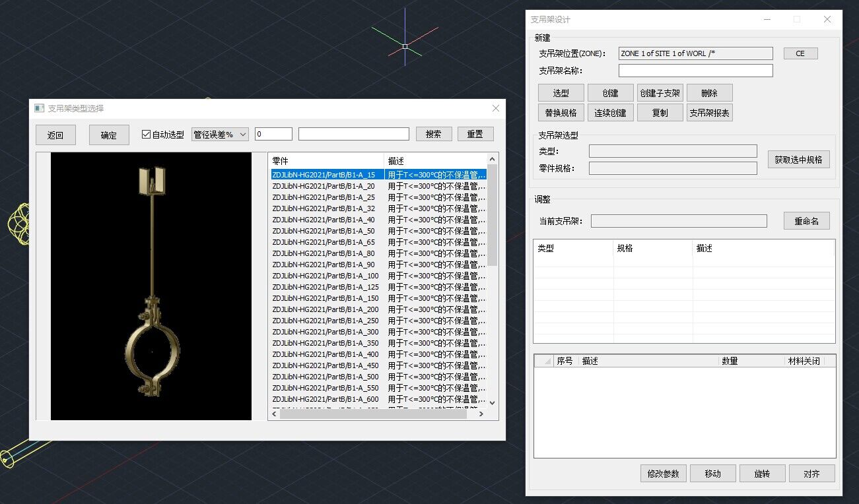Viewport: 859px width, 504px height.
Task: Click the CE button
Action: pyautogui.click(x=800, y=53)
